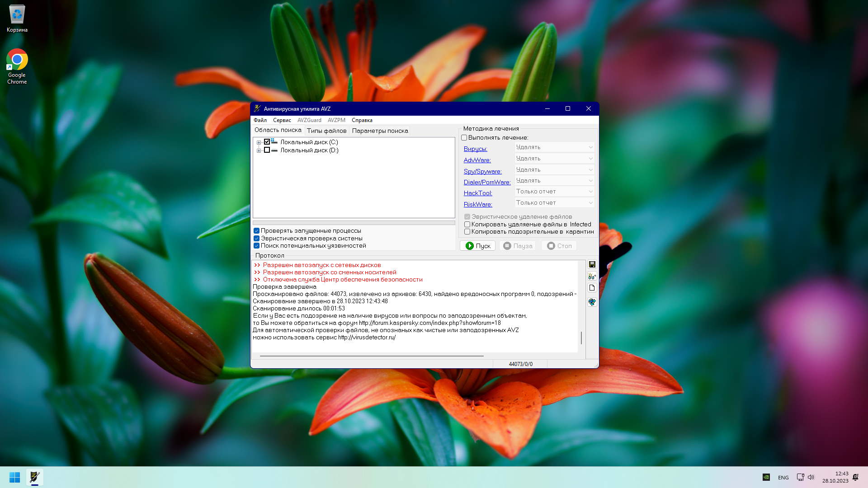Check the Локальный диск (D:) box
Screen dimensions: 868x488
267,150
